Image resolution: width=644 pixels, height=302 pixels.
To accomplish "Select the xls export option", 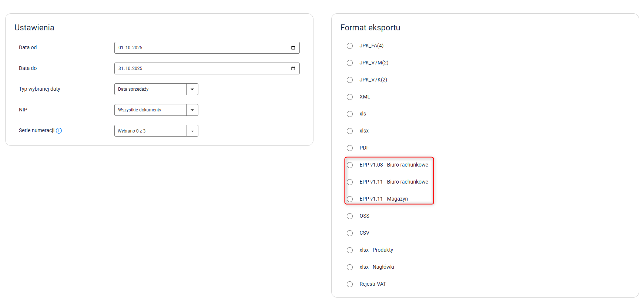I will (x=350, y=114).
